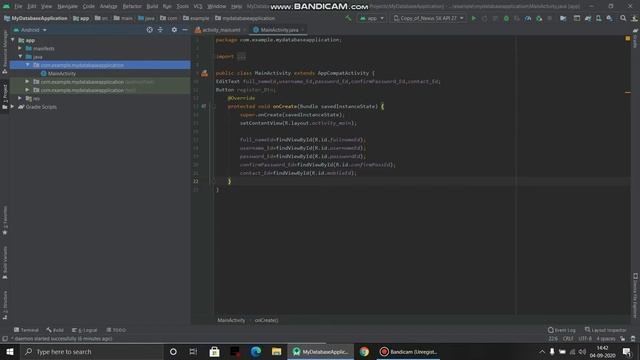
Task: Open the Build tool window
Action: [55, 330]
